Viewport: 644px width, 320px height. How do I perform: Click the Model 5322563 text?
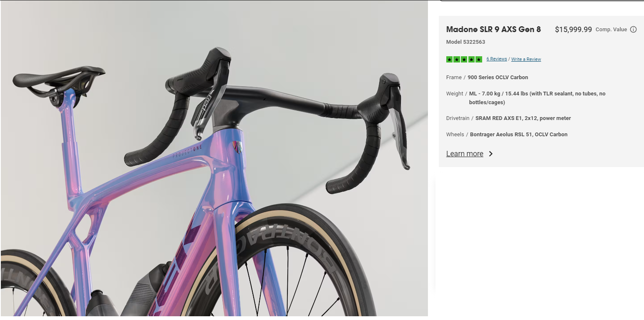465,42
